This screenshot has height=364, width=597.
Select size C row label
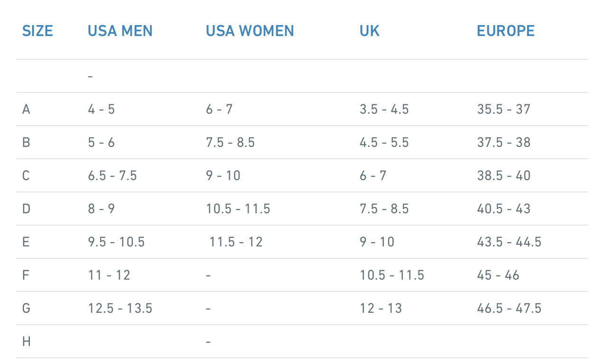[26, 175]
